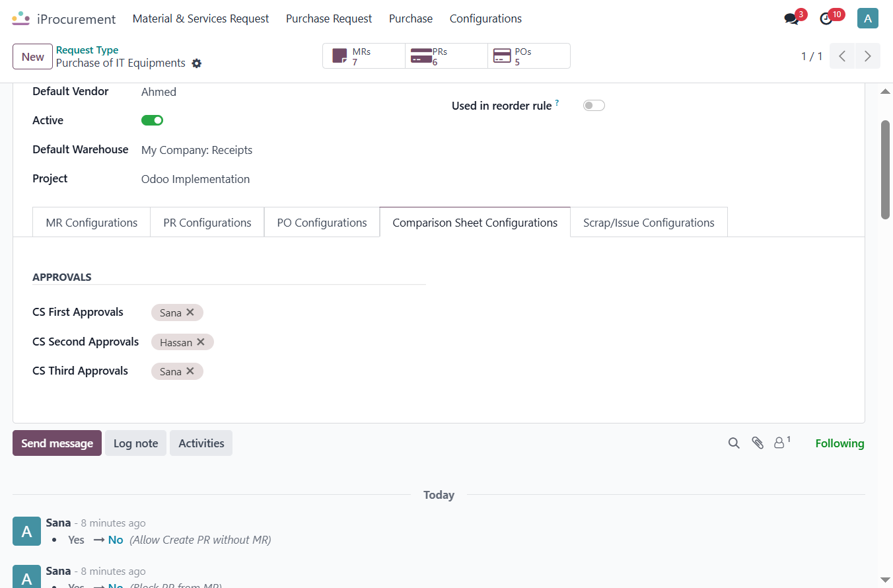Switch to the PO Configurations tab

[322, 223]
